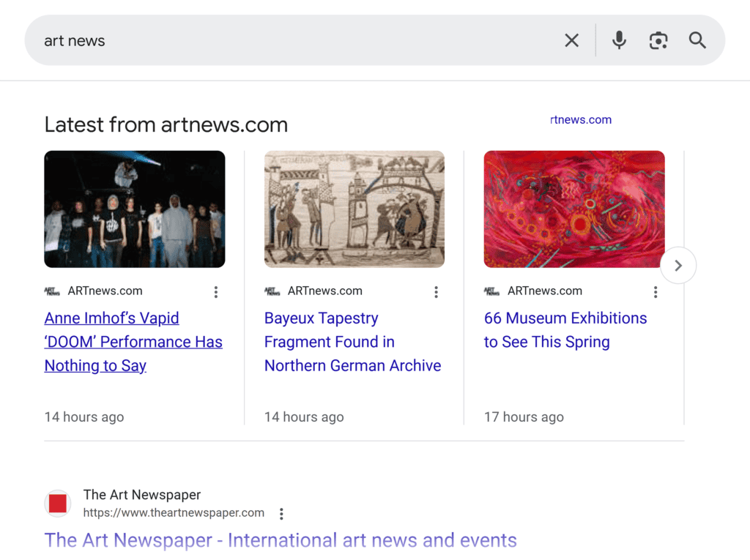Click the next arrow to see more articles
Image resolution: width=750 pixels, height=560 pixels.
tap(678, 265)
